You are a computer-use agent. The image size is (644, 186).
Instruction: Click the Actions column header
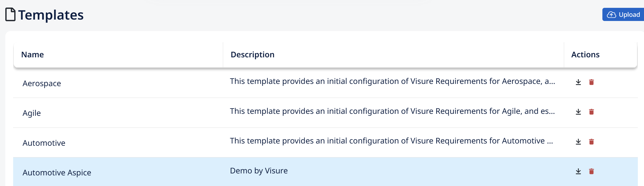[585, 55]
